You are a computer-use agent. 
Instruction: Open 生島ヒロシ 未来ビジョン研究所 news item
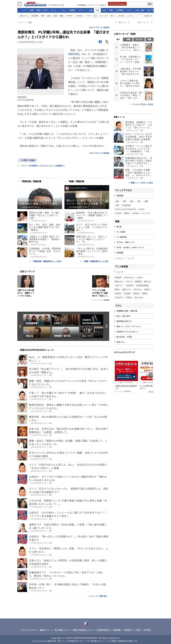(x=63, y=563)
